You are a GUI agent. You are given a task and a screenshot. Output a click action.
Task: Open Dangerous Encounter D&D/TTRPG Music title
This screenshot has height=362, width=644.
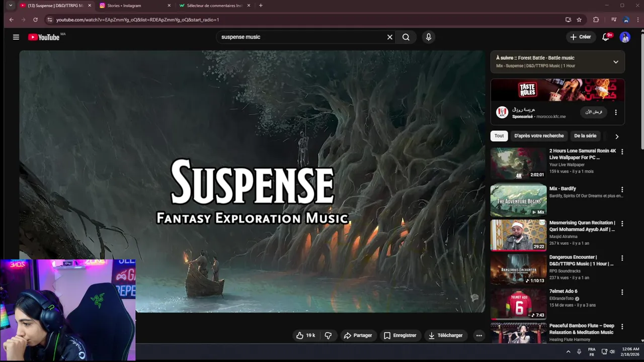(582, 260)
